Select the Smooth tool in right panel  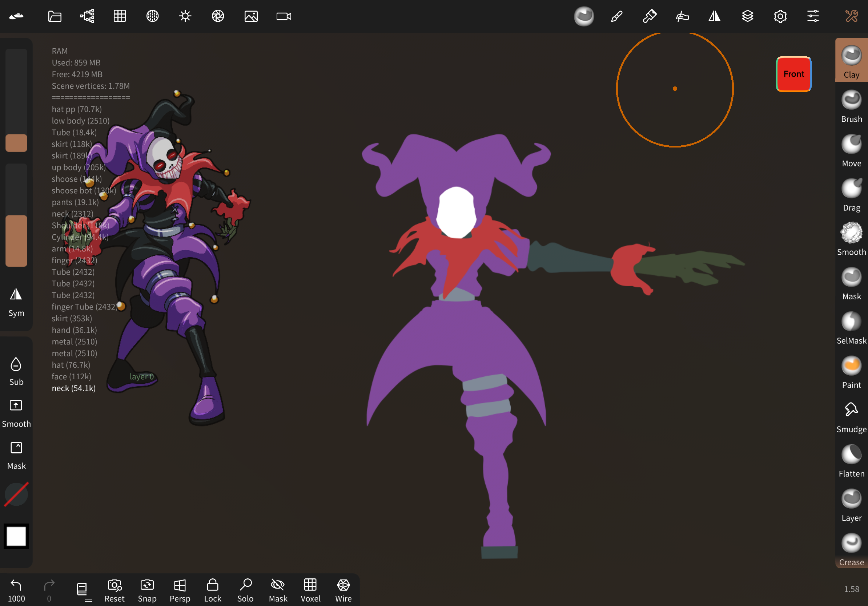coord(851,239)
